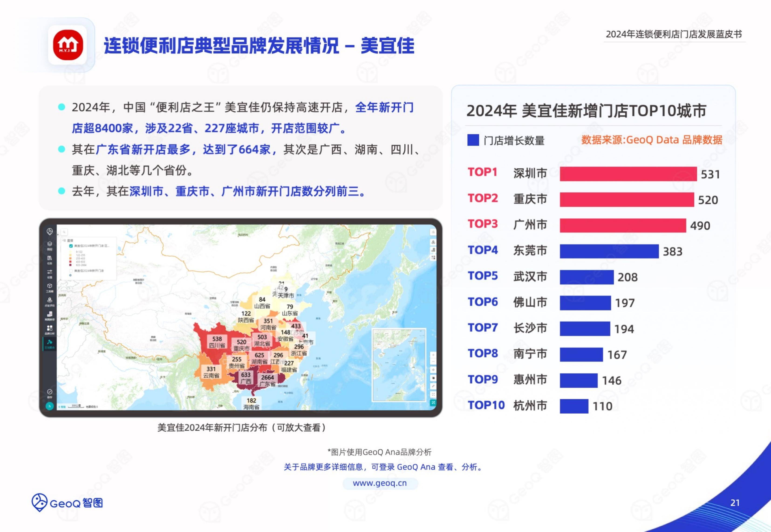Select the highlighted 区划聚合 sidebar icon
The height and width of the screenshot is (532, 771).
coord(50,344)
